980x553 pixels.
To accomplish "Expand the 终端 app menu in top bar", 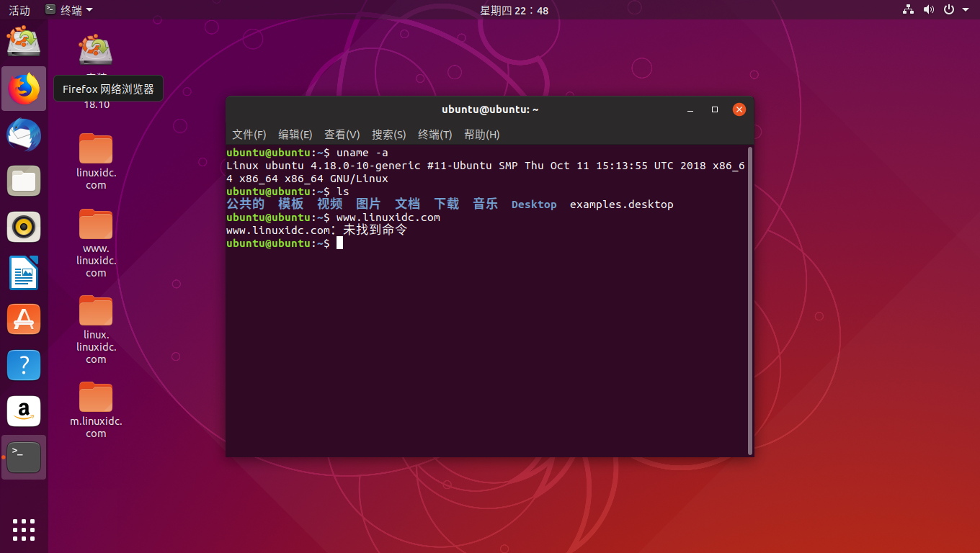I will (x=69, y=10).
